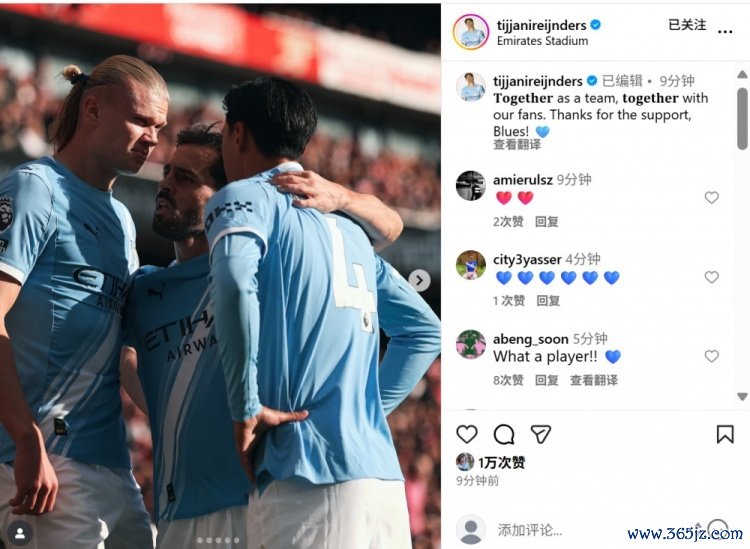Reply to abeng_soon's comment

point(547,380)
